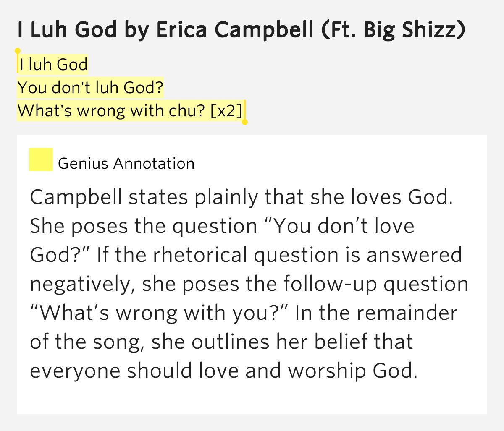Click the 'Genius Annotation' label
The image size is (504, 431).
126,163
